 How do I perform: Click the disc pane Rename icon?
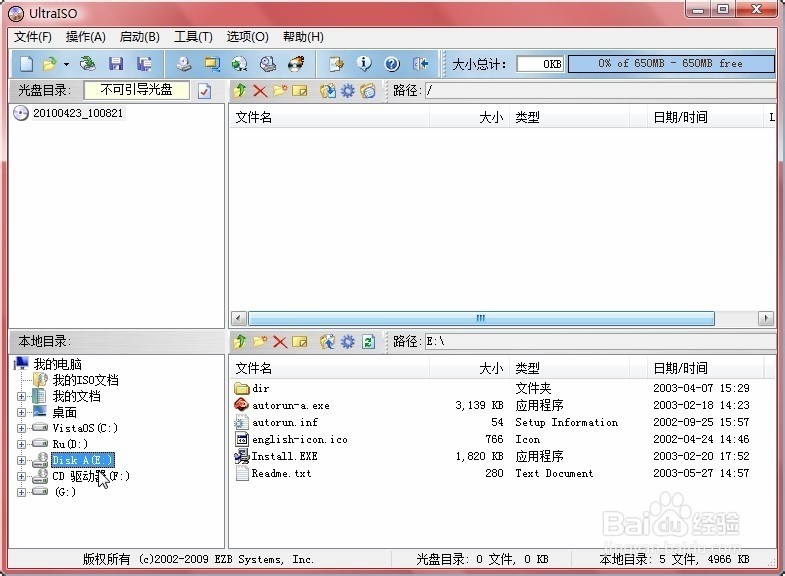300,91
